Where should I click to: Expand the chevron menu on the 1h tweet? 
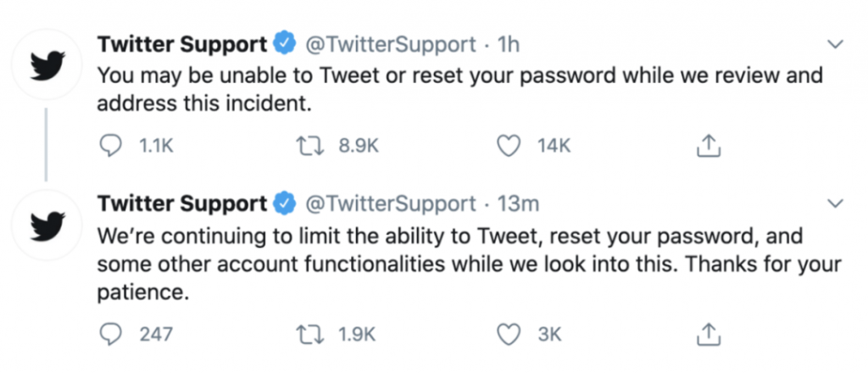pos(835,44)
